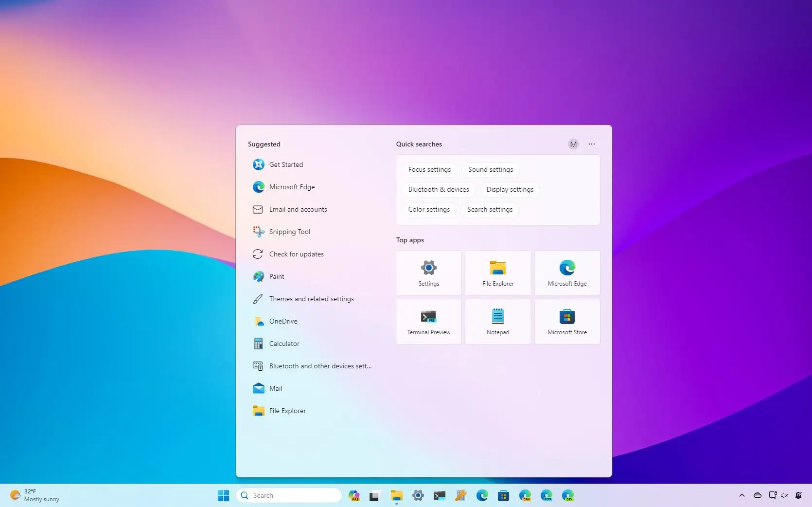Show hidden system tray icons chevron
Image resolution: width=812 pixels, height=507 pixels.
coord(742,495)
